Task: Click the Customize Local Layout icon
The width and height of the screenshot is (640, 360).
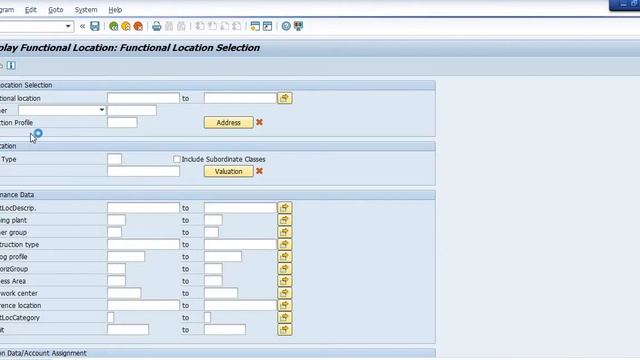Action: point(298,27)
